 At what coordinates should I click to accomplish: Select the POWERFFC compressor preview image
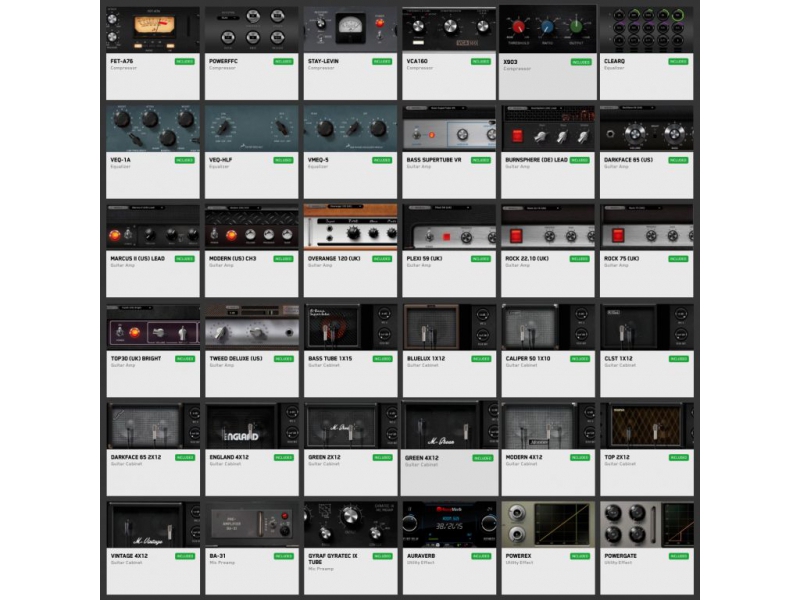click(x=252, y=30)
